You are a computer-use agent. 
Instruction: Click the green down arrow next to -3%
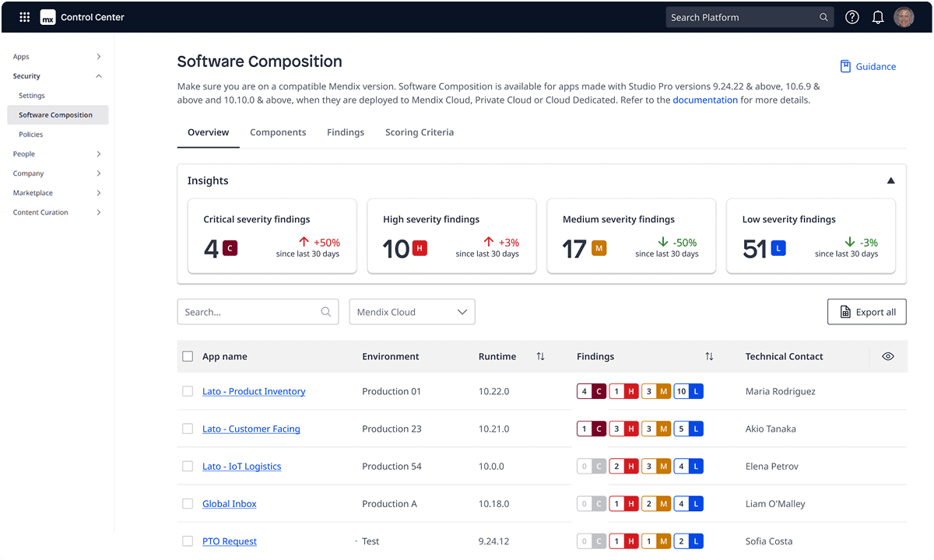pyautogui.click(x=850, y=242)
